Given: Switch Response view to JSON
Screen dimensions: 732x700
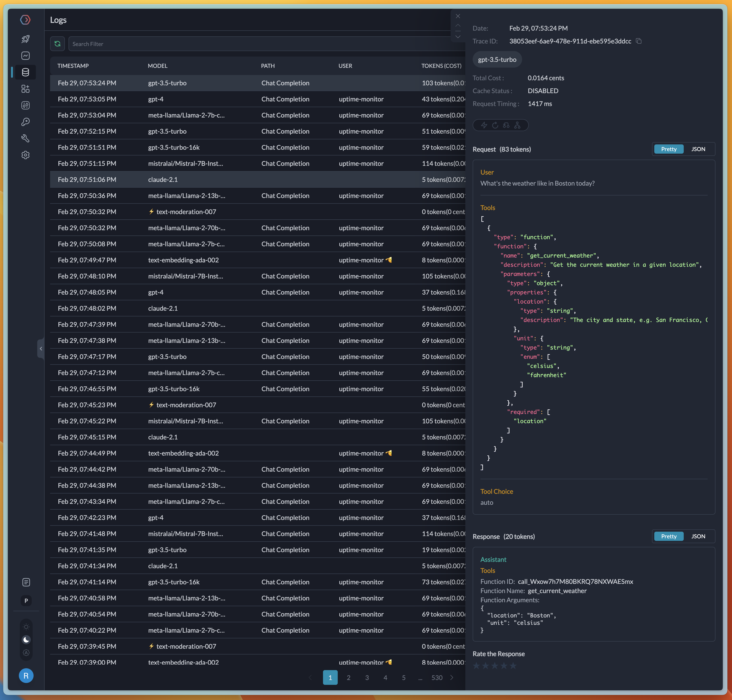Looking at the screenshot, I should [x=698, y=536].
